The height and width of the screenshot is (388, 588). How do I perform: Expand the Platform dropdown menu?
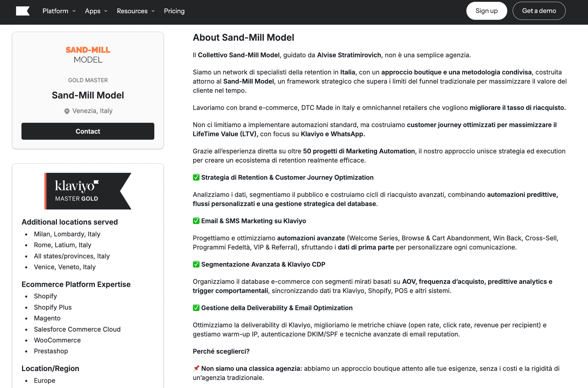pos(59,11)
